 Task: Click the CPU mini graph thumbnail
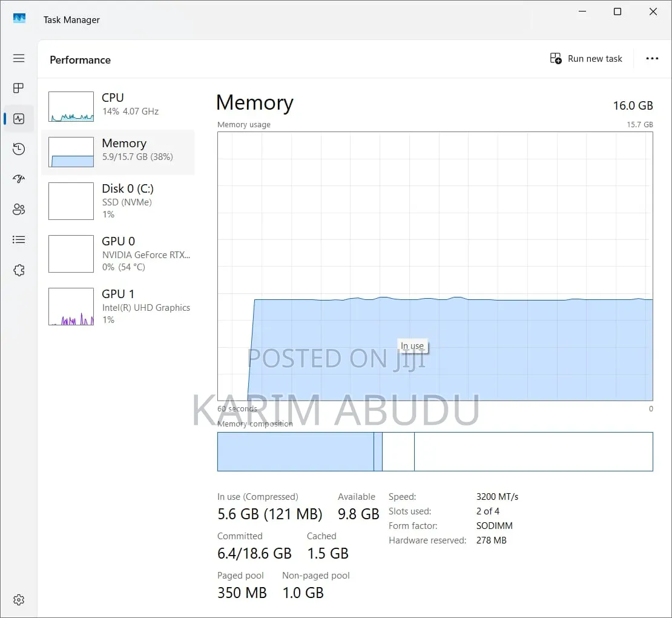click(71, 107)
